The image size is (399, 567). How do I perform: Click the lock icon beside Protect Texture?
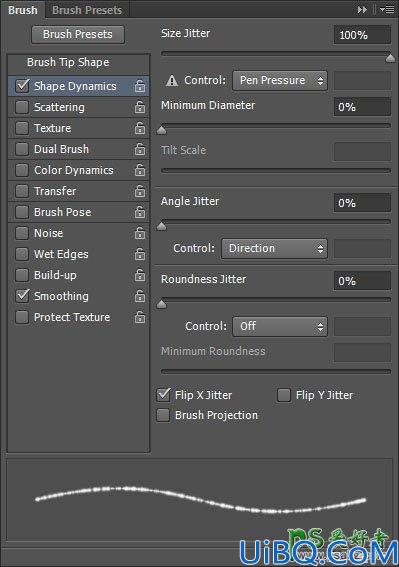point(140,317)
